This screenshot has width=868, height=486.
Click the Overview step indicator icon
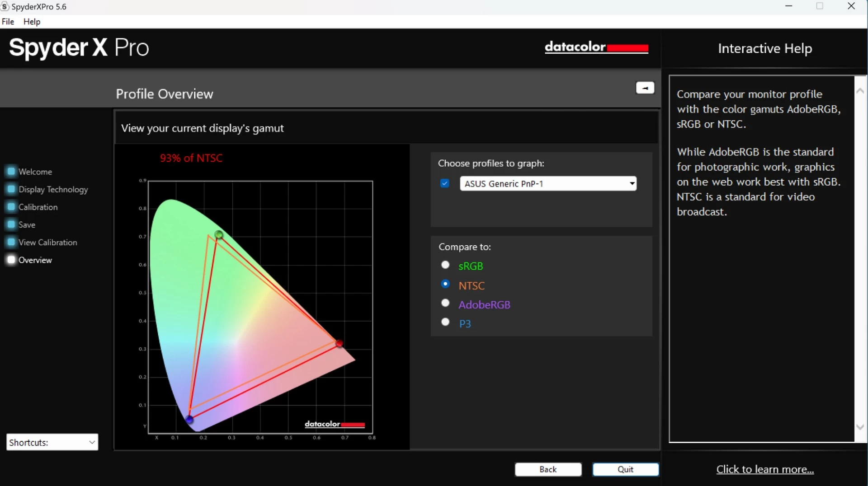[x=11, y=260]
